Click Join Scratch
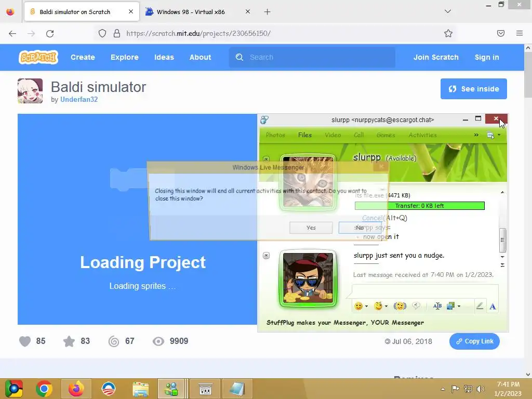The image size is (532, 399). coord(436,57)
